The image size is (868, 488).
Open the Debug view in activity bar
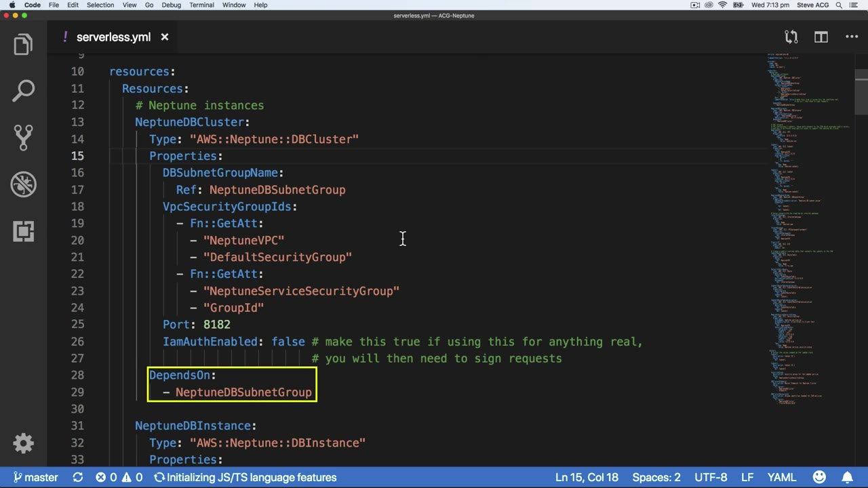tap(23, 184)
